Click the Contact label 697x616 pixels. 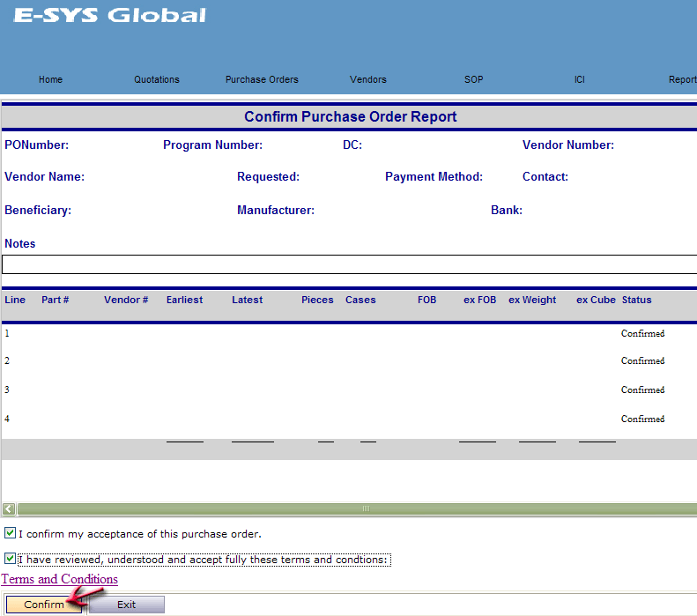pos(545,177)
